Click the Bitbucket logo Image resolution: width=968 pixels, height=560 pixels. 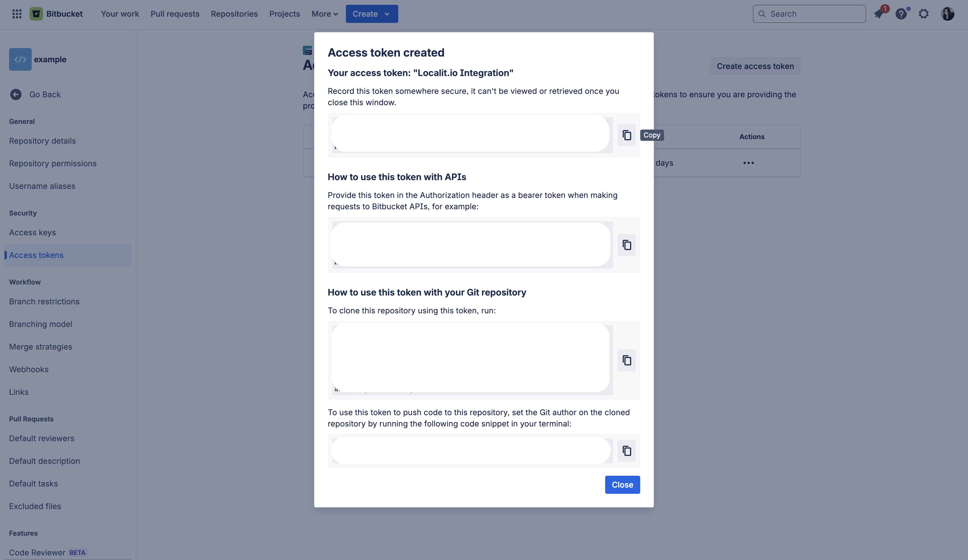pyautogui.click(x=36, y=14)
